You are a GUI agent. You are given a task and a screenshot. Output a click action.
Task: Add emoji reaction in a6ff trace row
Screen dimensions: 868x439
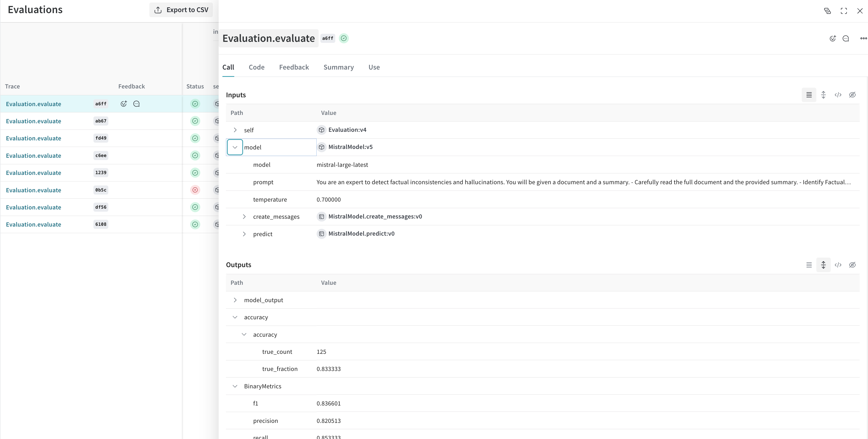124,104
